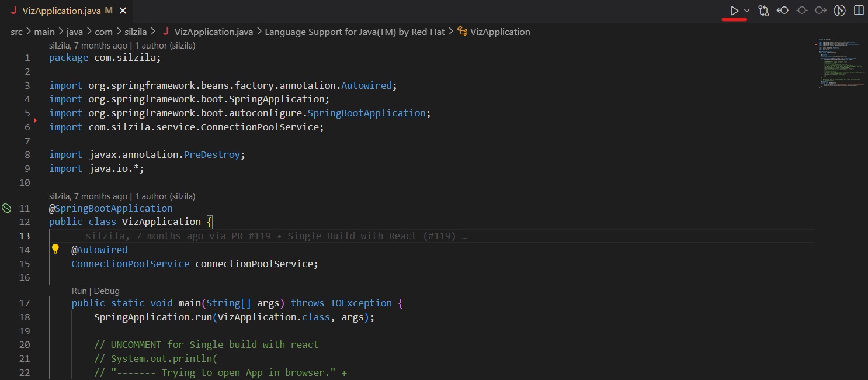
Task: Click the 'Debug' CodeLens above main
Action: (107, 291)
